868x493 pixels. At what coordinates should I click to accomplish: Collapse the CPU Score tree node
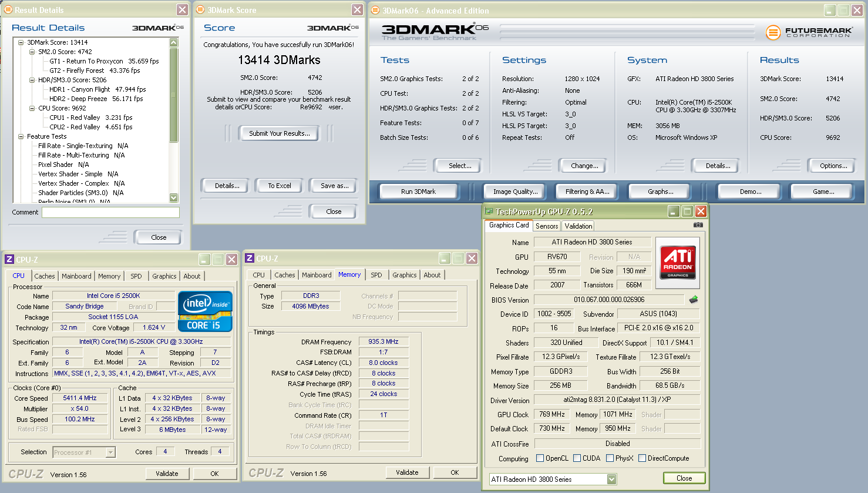pyautogui.click(x=32, y=108)
